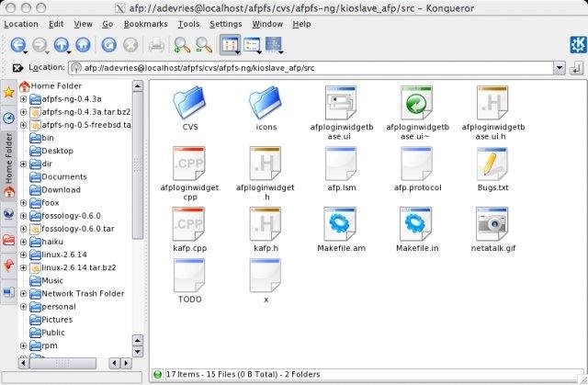The image size is (588, 385).
Task: Open the icons folder
Action: (x=266, y=108)
